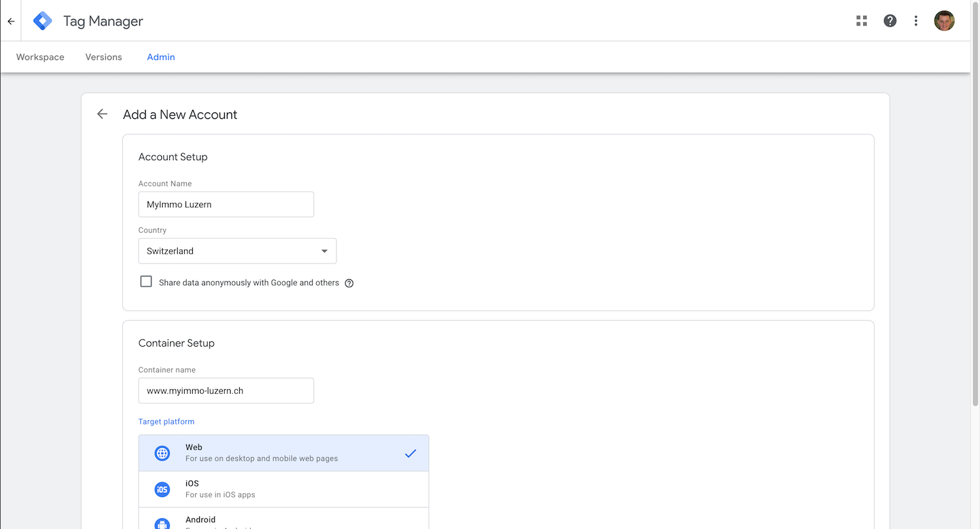980x529 pixels.
Task: Open the Country dropdown showing Switzerland
Action: tap(237, 251)
